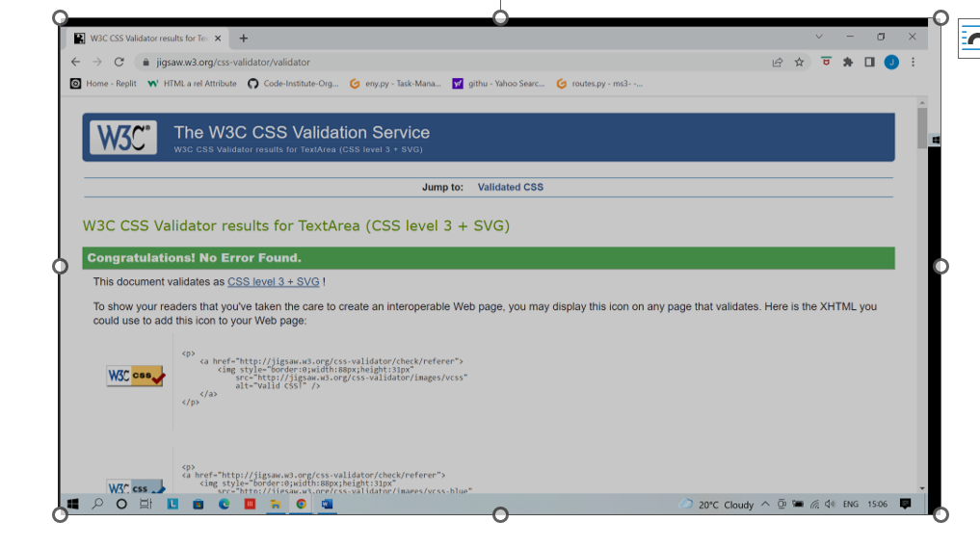This screenshot has height=548, width=980.
Task: Reload the CSS validator page
Action: tap(119, 62)
